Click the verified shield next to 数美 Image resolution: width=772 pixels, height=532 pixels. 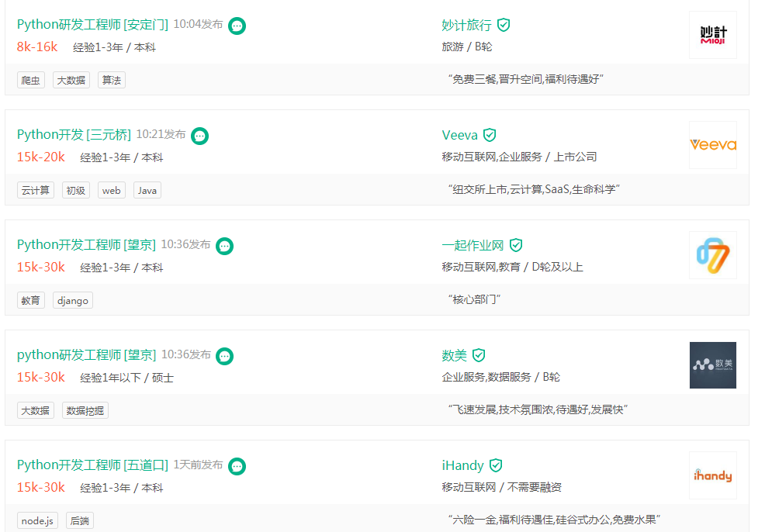click(x=479, y=355)
